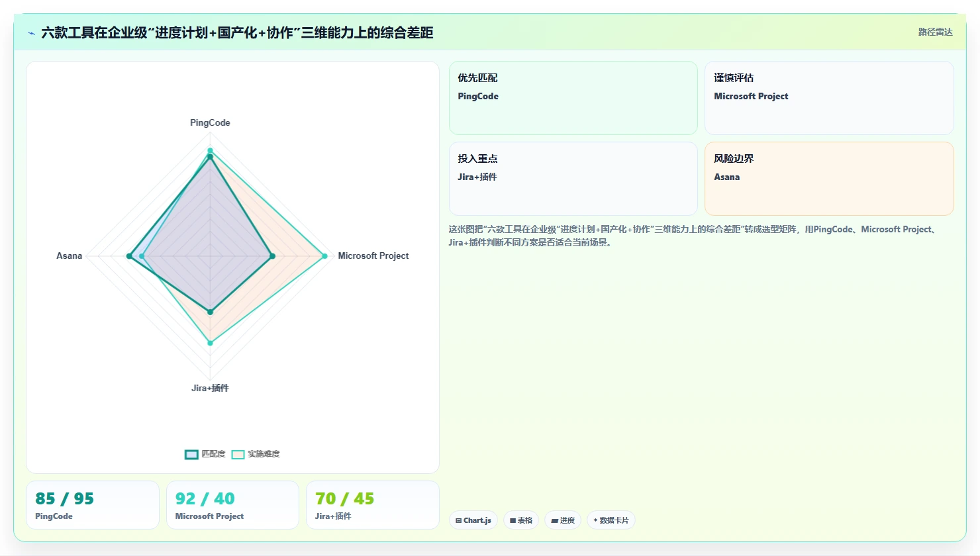Image resolution: width=980 pixels, height=556 pixels.
Task: Click the Jira+插件 radar axis label
Action: point(210,388)
